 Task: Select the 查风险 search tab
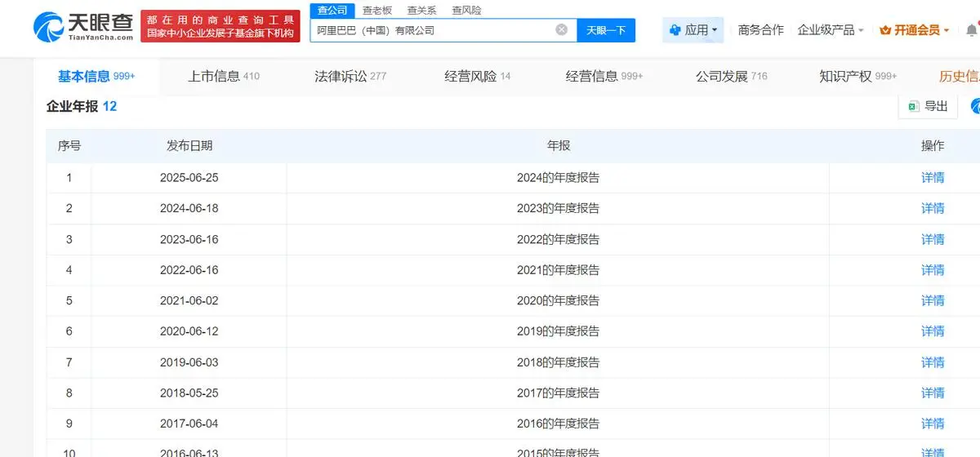(466, 10)
